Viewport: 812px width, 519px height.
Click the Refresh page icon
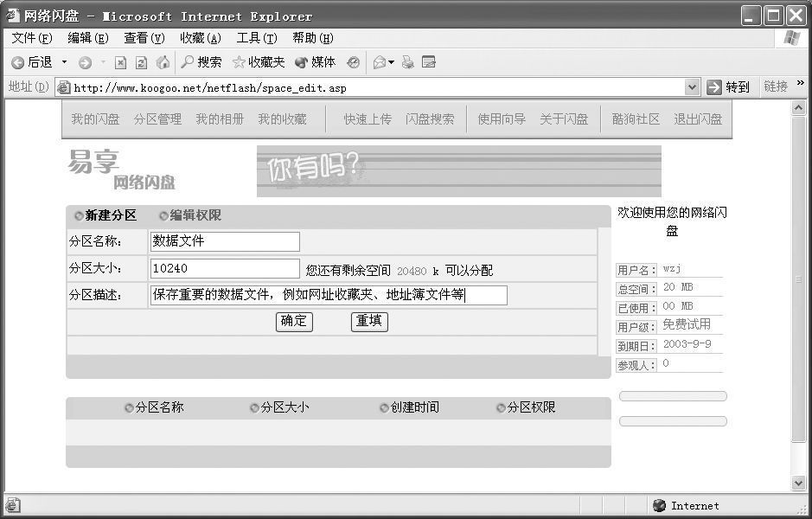point(141,62)
